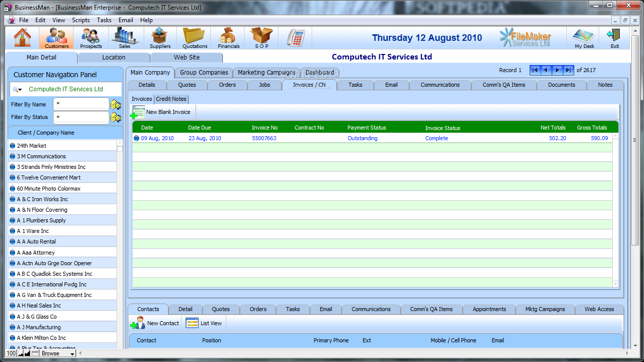Open the customer search magnifier dropdown
Screen dimensions: 644x362
(17, 90)
